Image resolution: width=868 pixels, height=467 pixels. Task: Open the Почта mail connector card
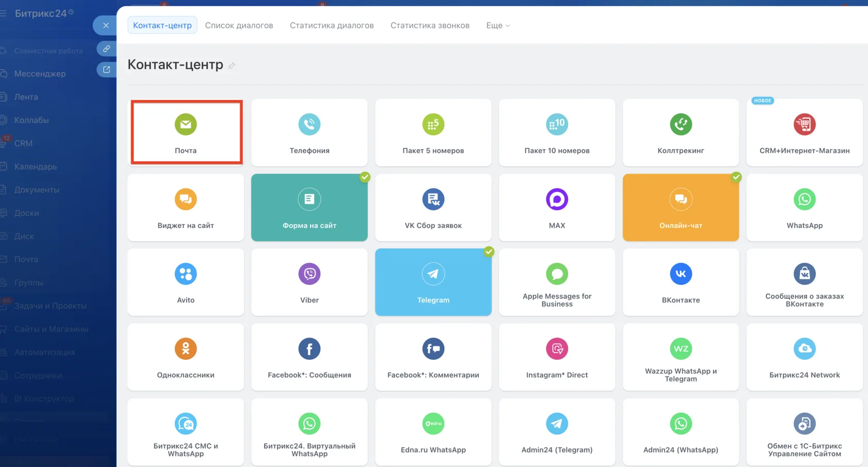185,132
